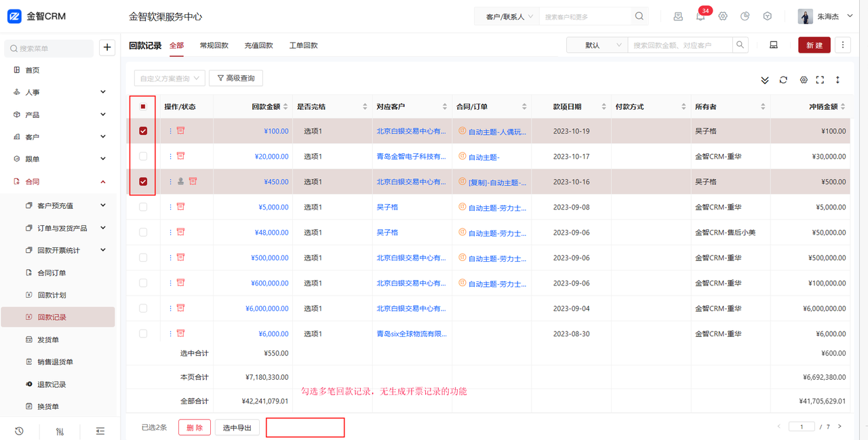The image size is (868, 440).
Task: Open the pie chart statistics icon in header
Action: coord(745,16)
